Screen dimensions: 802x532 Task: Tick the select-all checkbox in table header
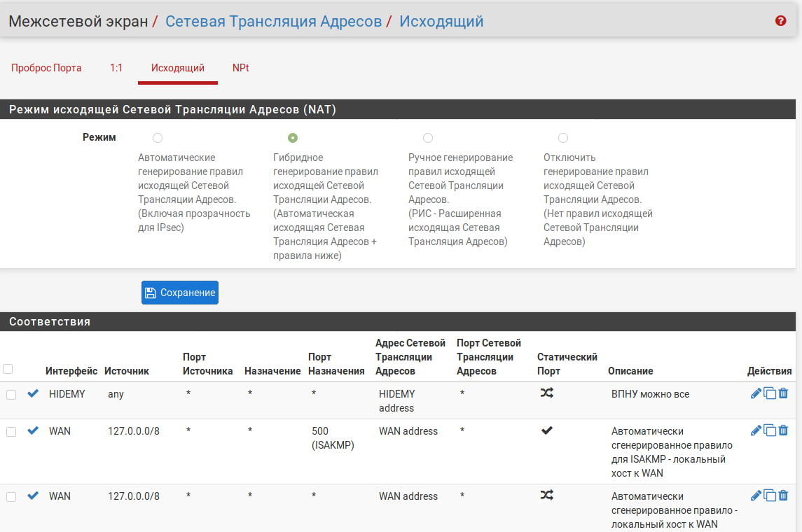tap(8, 369)
